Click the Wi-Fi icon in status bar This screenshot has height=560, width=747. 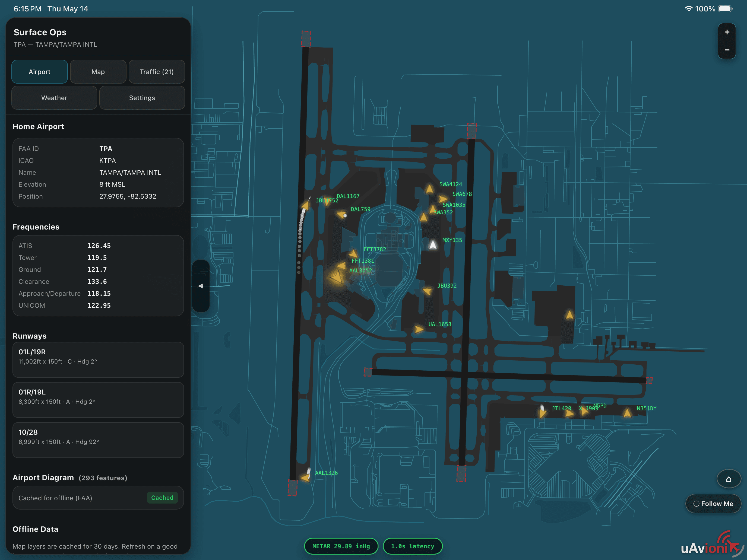point(689,9)
